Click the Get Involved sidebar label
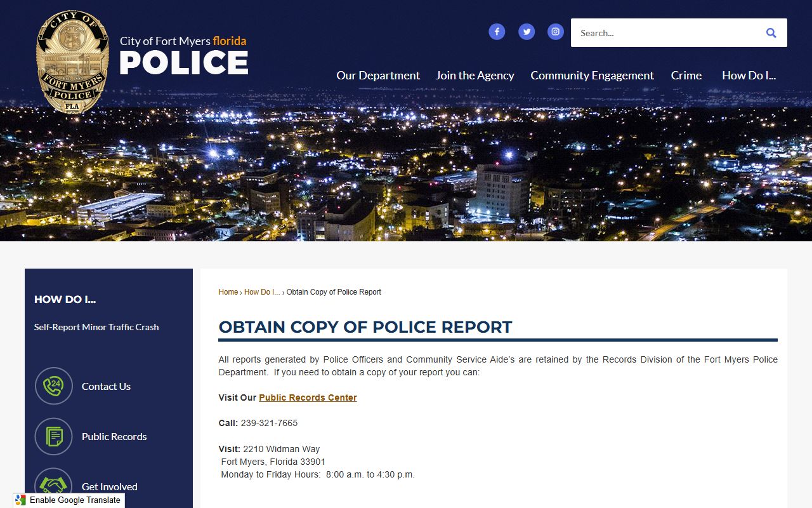The image size is (812, 508). [x=110, y=486]
